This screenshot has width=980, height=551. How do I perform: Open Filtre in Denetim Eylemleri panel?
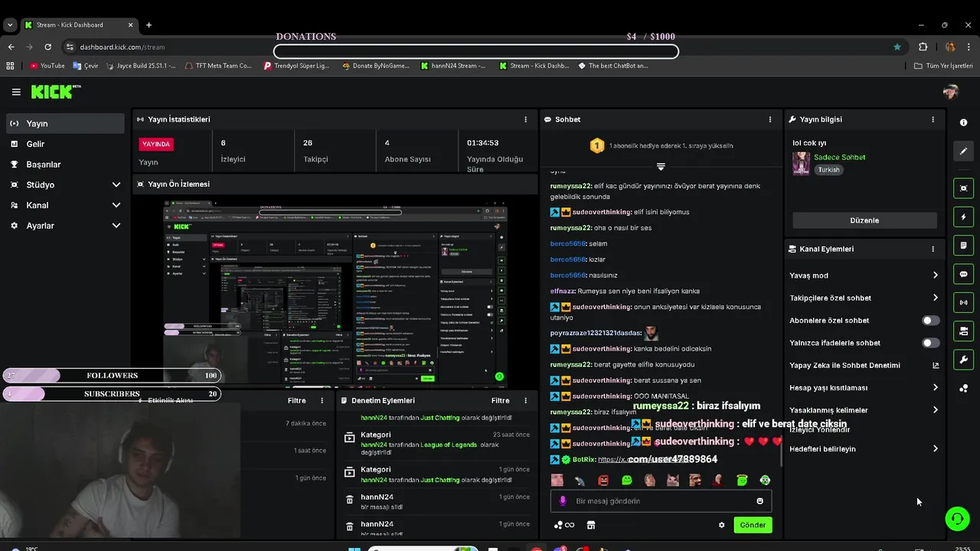[x=500, y=400]
